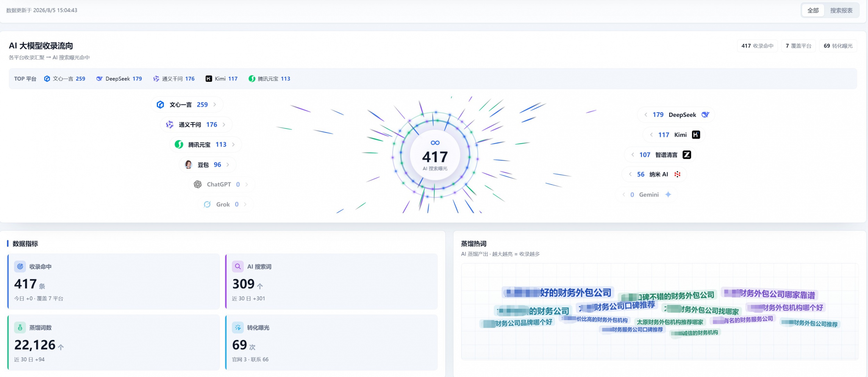The width and height of the screenshot is (868, 377).
Task: Click the Kimi black K icon on right list
Action: (x=696, y=135)
